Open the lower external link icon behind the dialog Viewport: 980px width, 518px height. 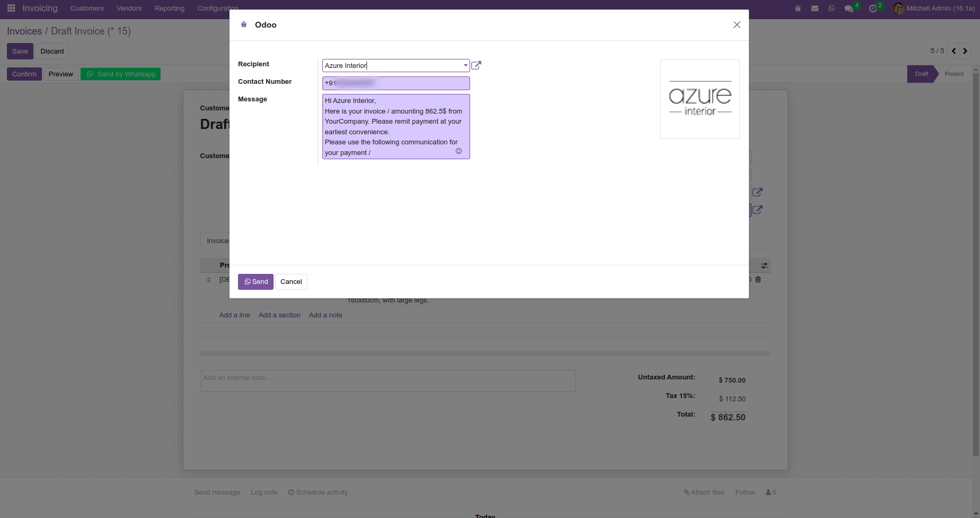coord(757,210)
